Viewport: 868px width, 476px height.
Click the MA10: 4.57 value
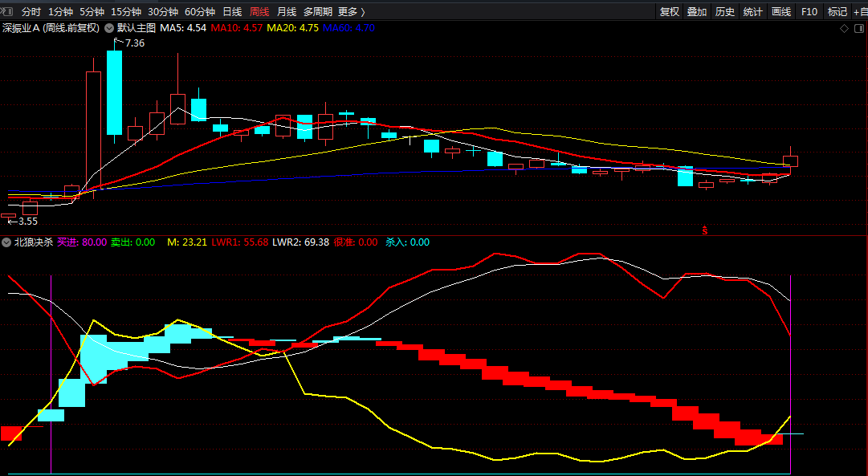click(237, 28)
